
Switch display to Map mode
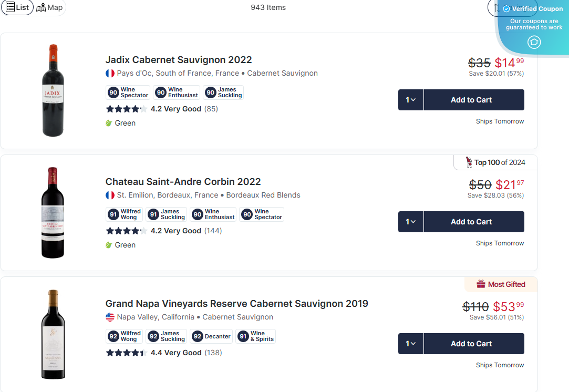point(49,7)
